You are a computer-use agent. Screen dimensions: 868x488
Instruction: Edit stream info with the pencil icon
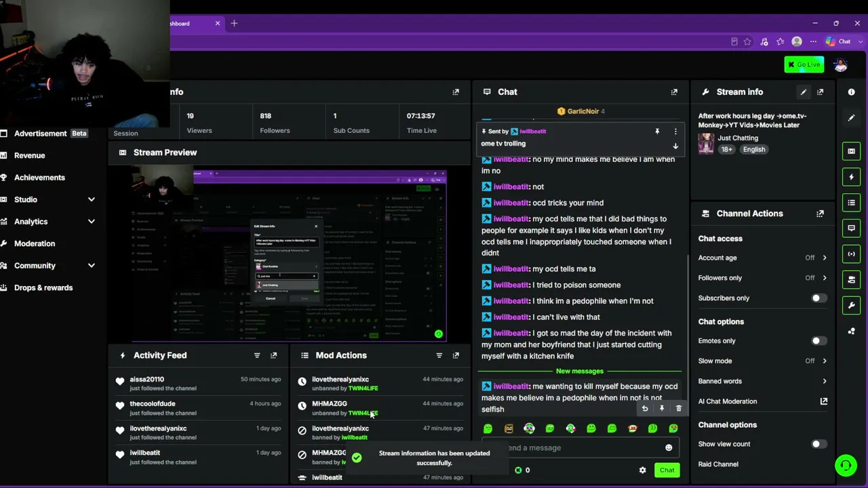click(x=804, y=92)
